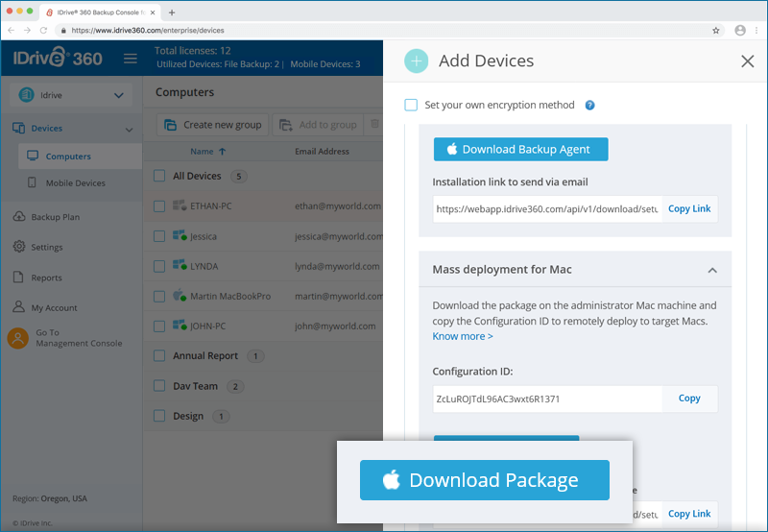Click the Windows icon beside JOHN-PC
The height and width of the screenshot is (532, 768).
coord(180,326)
